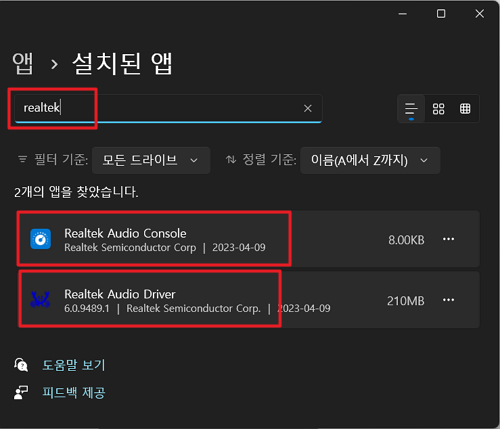Maximize the settings window
Image resolution: width=500 pixels, height=429 pixels.
[441, 14]
